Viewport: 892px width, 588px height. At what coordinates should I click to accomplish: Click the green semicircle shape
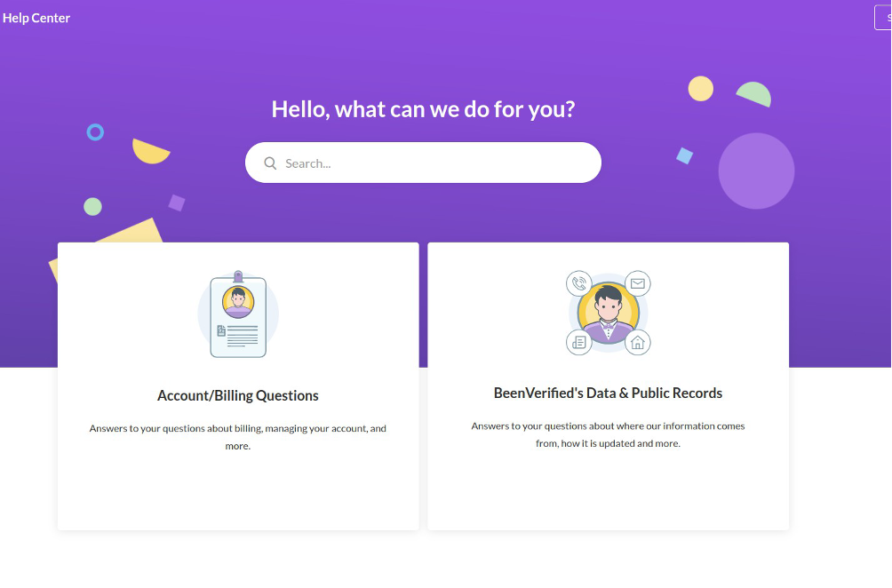pos(754,94)
